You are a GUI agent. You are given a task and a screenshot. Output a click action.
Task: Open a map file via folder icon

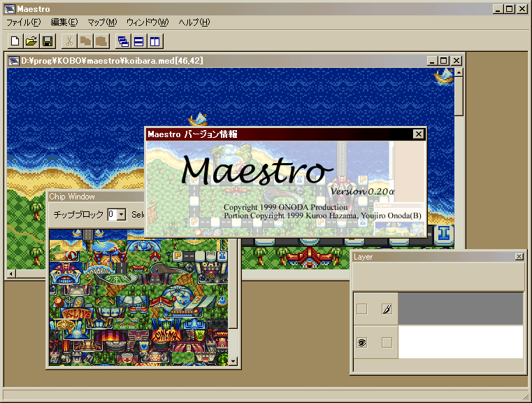click(31, 41)
